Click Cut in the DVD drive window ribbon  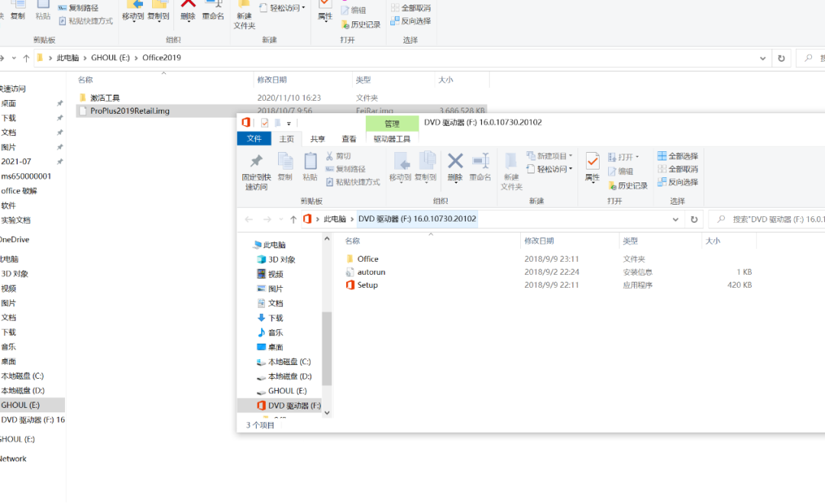338,157
